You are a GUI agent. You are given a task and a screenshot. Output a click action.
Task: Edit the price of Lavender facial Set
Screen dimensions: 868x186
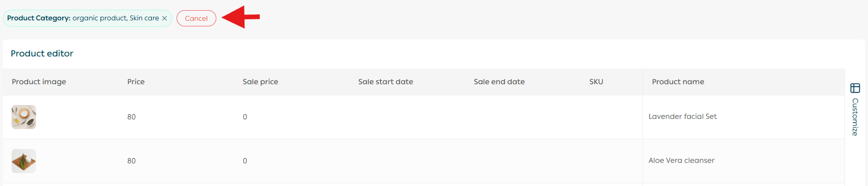click(132, 117)
